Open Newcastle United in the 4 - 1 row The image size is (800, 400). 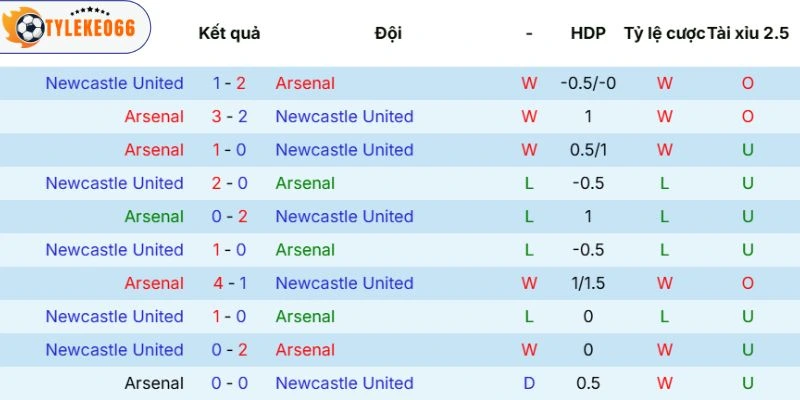(x=344, y=283)
